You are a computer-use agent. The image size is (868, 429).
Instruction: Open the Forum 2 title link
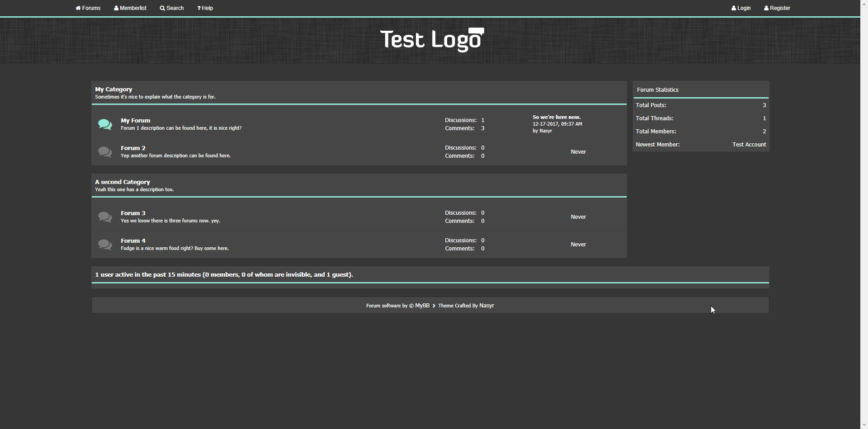click(133, 148)
